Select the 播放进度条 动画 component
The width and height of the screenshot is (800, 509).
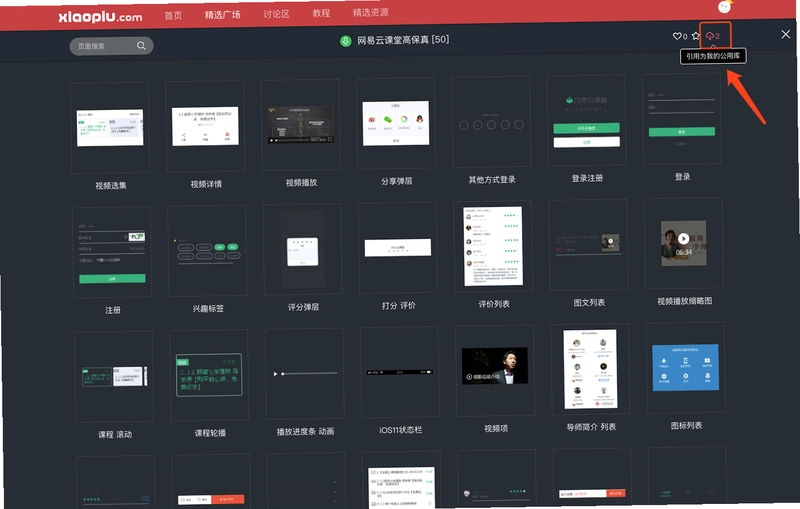coord(305,373)
